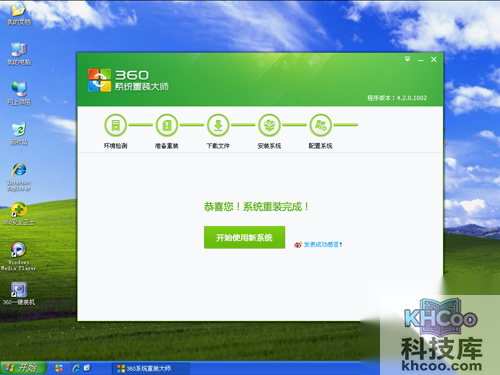Click the 环境检测 step label
500x375 pixels.
point(115,146)
